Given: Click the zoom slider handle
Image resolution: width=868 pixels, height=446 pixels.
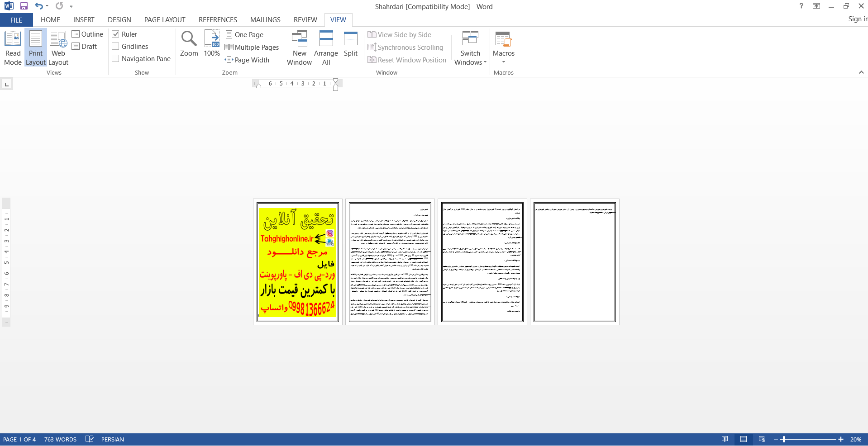Looking at the screenshot, I should (x=784, y=439).
